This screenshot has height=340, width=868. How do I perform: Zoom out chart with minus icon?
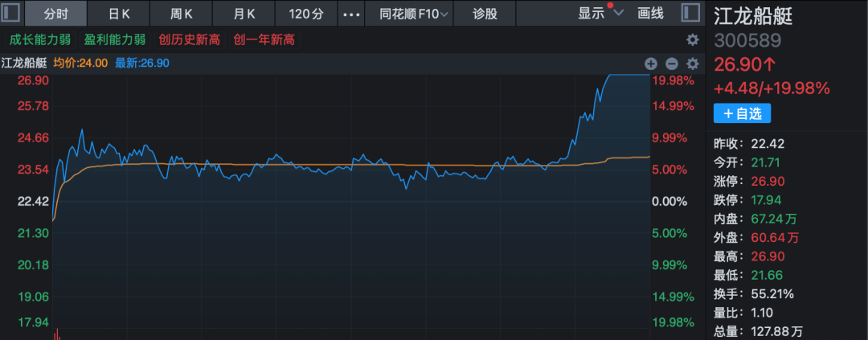tap(672, 63)
